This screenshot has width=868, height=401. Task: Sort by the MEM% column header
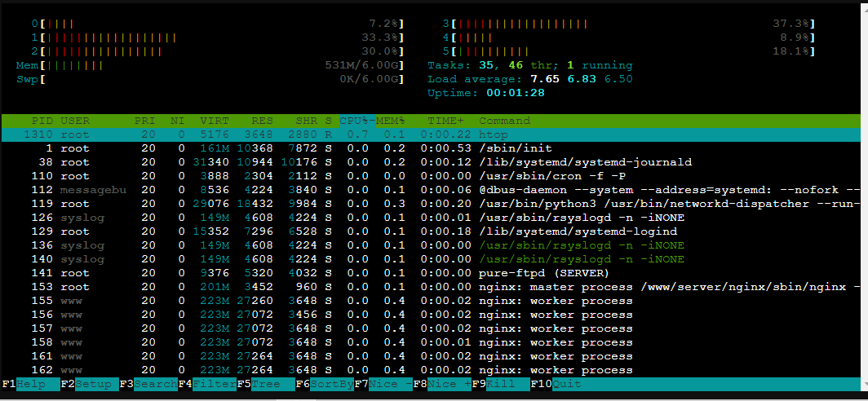(389, 121)
